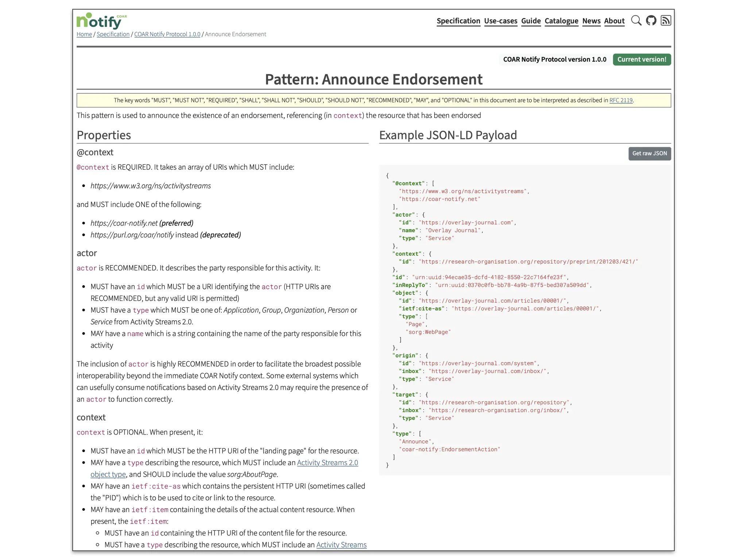Open the Specification menu item
The width and height of the screenshot is (747, 560).
[458, 21]
